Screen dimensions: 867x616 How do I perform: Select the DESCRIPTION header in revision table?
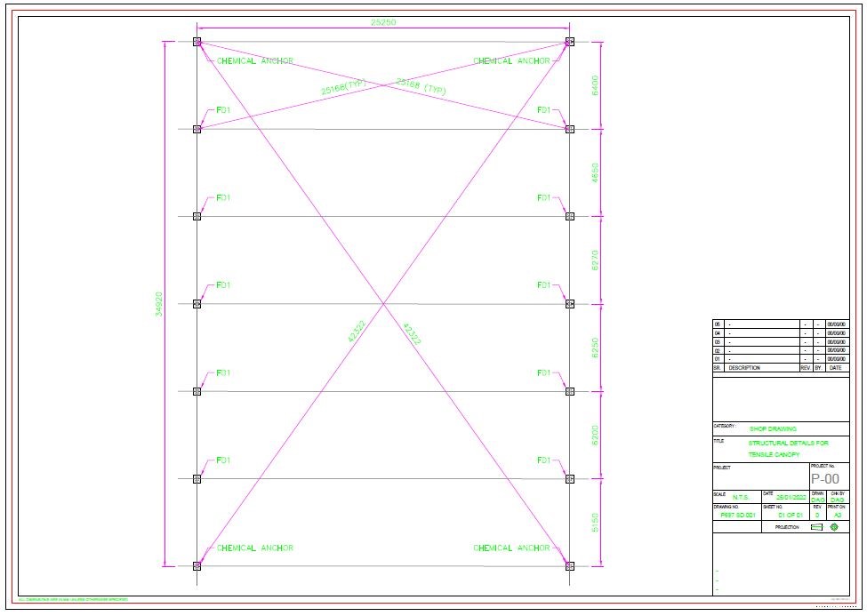pyautogui.click(x=746, y=367)
